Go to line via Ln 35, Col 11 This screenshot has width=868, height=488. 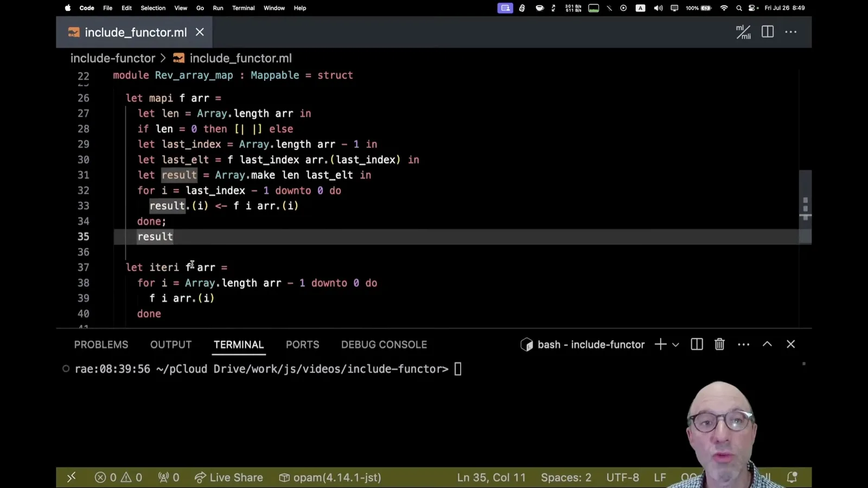492,477
